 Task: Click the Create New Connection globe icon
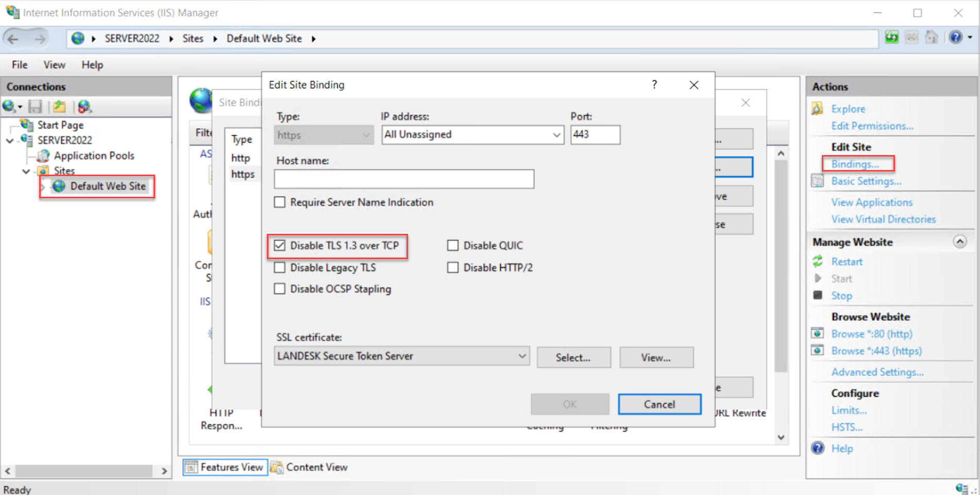(x=8, y=107)
